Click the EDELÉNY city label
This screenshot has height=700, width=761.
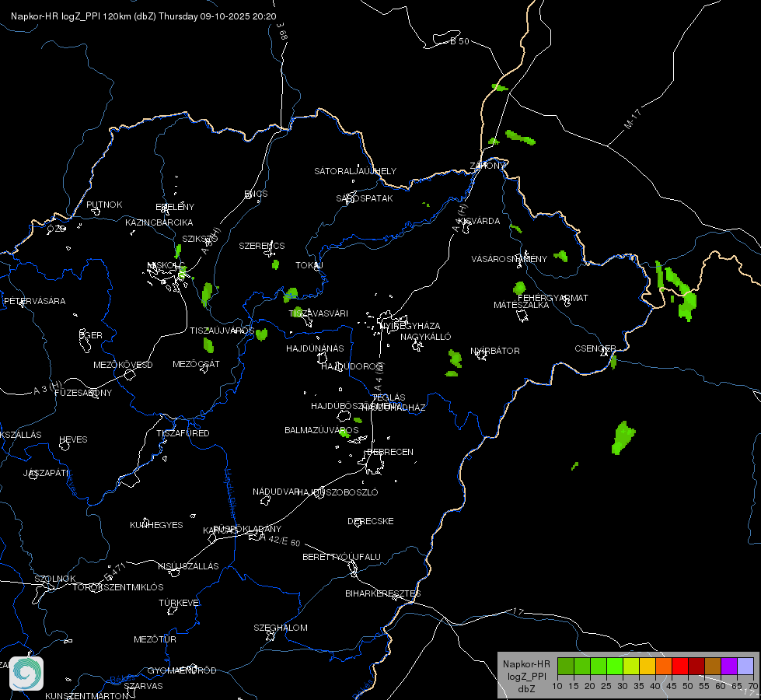175,207
